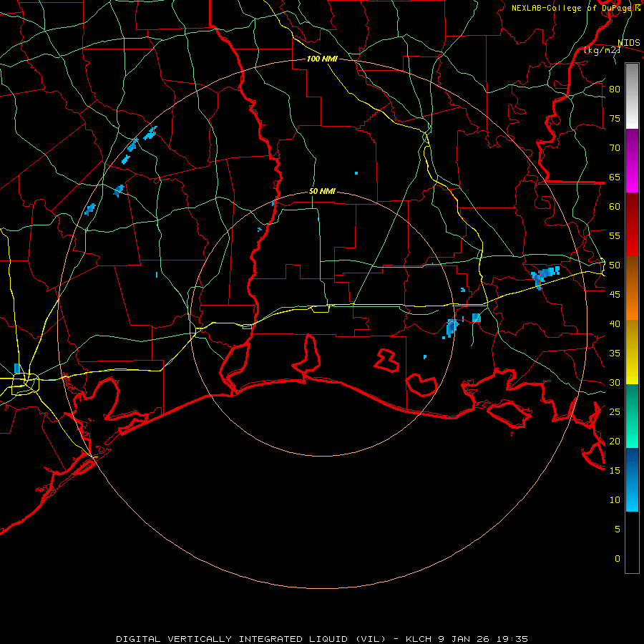
Task: Click the black bottom segment of color scale
Action: click(x=632, y=542)
